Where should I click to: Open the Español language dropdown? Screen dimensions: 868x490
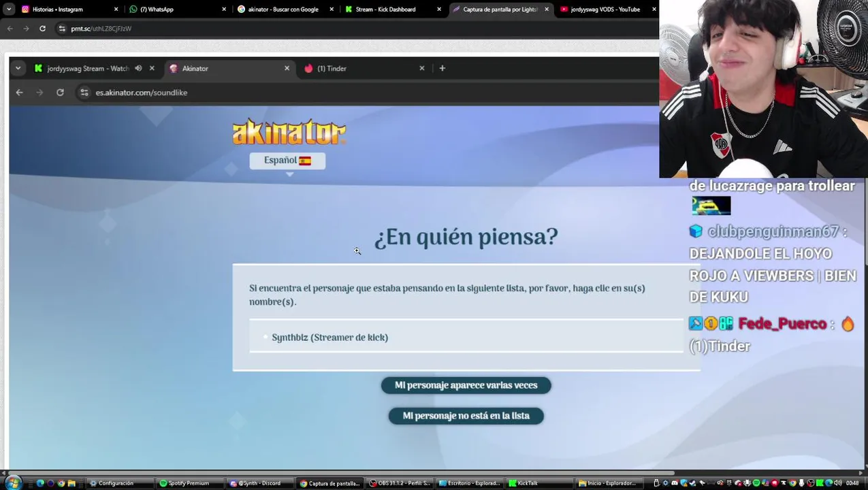click(287, 161)
